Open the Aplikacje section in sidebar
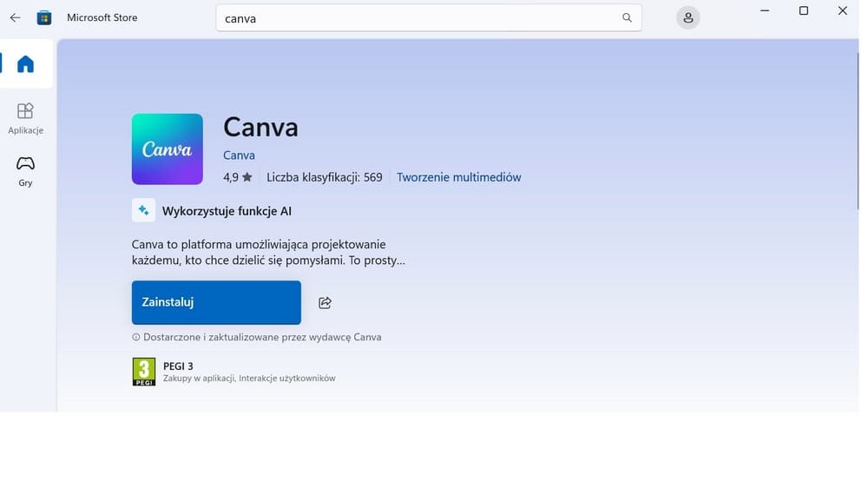The height and width of the screenshot is (488, 868). point(25,119)
